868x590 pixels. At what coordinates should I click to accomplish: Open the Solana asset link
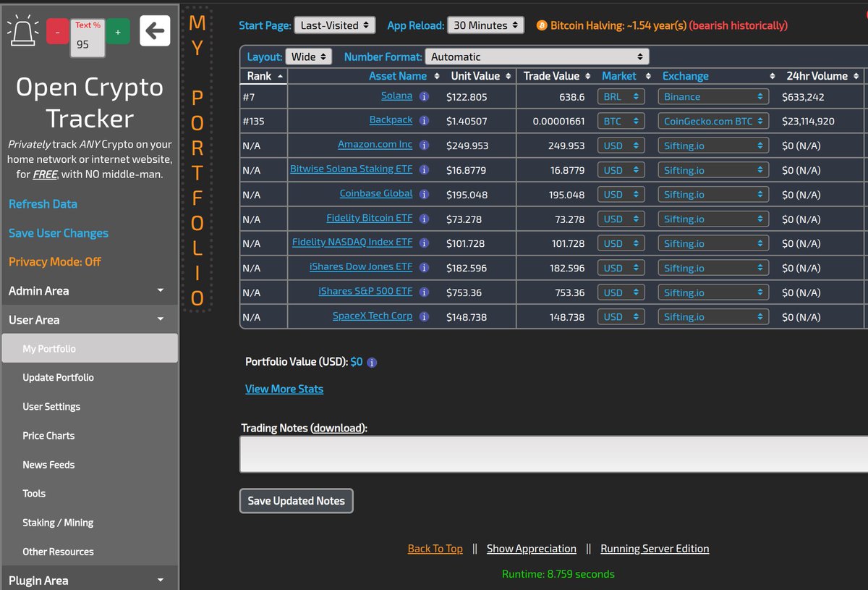click(x=396, y=96)
